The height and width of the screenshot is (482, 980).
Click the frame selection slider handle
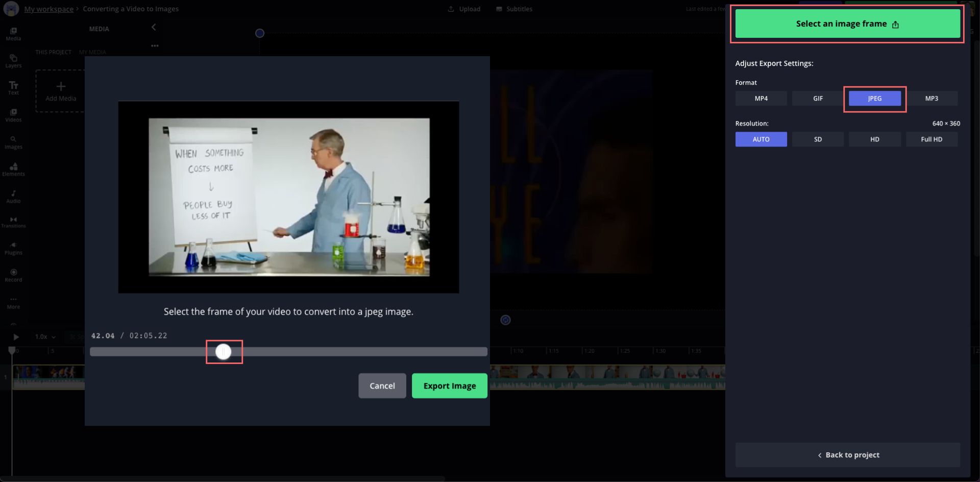(224, 351)
